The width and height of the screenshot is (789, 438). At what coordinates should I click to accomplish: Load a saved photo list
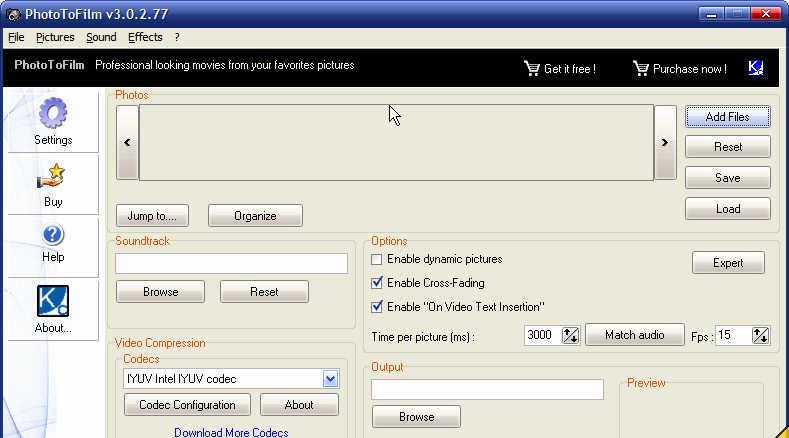tap(728, 209)
